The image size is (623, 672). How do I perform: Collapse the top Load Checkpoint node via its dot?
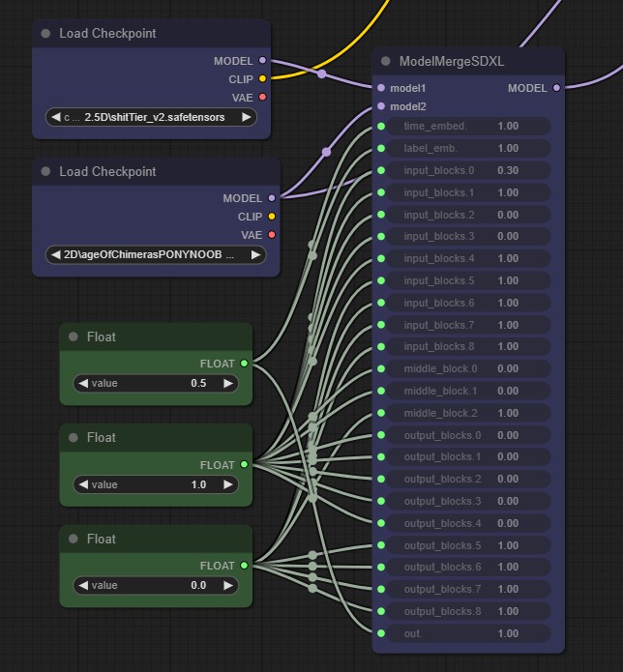[45, 34]
